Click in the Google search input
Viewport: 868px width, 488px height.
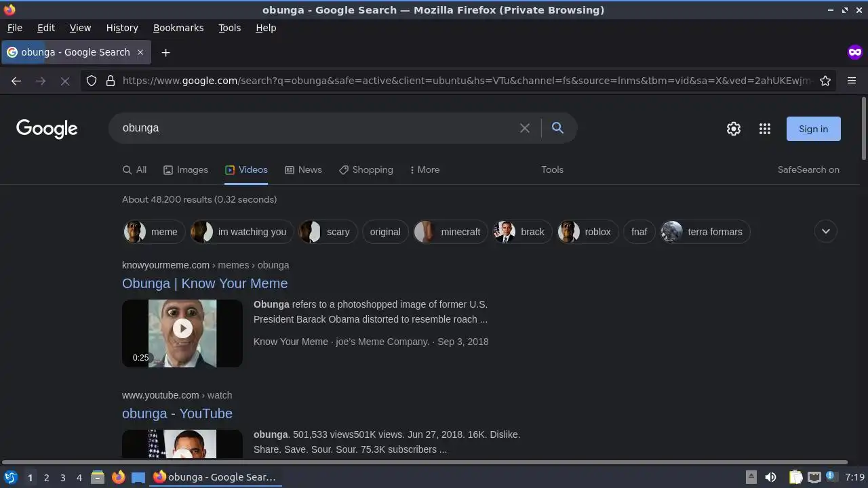[315, 128]
